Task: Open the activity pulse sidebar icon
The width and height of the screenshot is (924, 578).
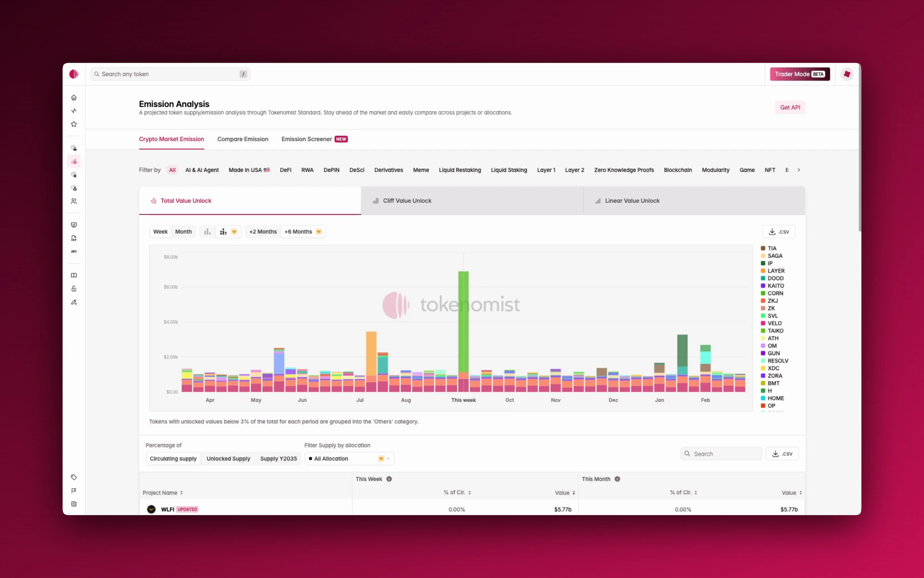Action: point(74,111)
